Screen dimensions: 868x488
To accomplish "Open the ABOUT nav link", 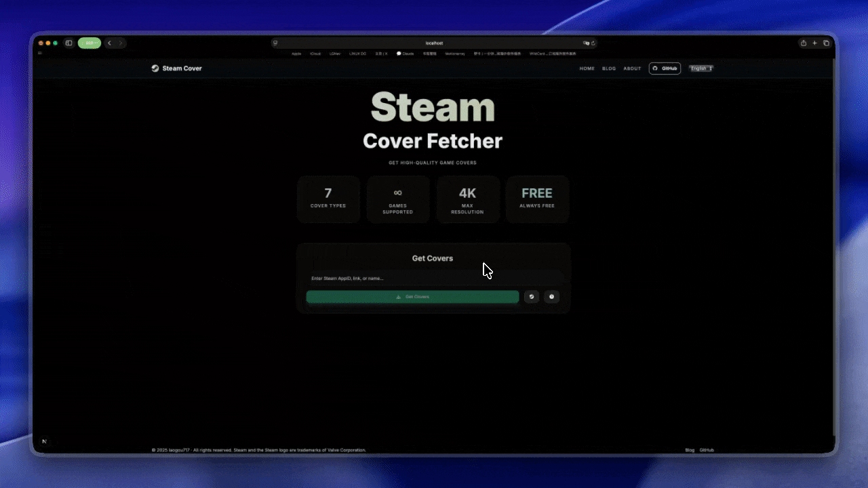I will (x=632, y=68).
